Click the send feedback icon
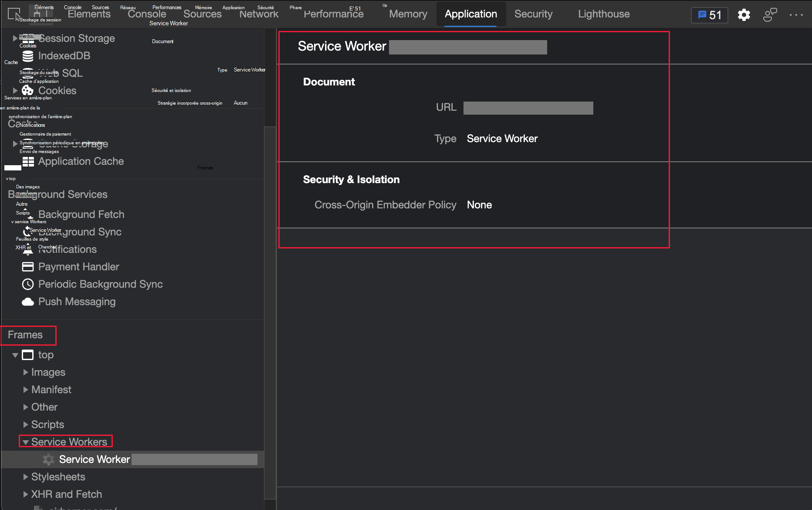The width and height of the screenshot is (812, 510). pyautogui.click(x=770, y=15)
